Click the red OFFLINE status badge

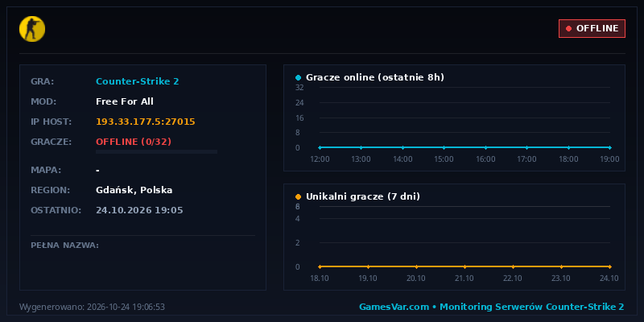[x=592, y=28]
